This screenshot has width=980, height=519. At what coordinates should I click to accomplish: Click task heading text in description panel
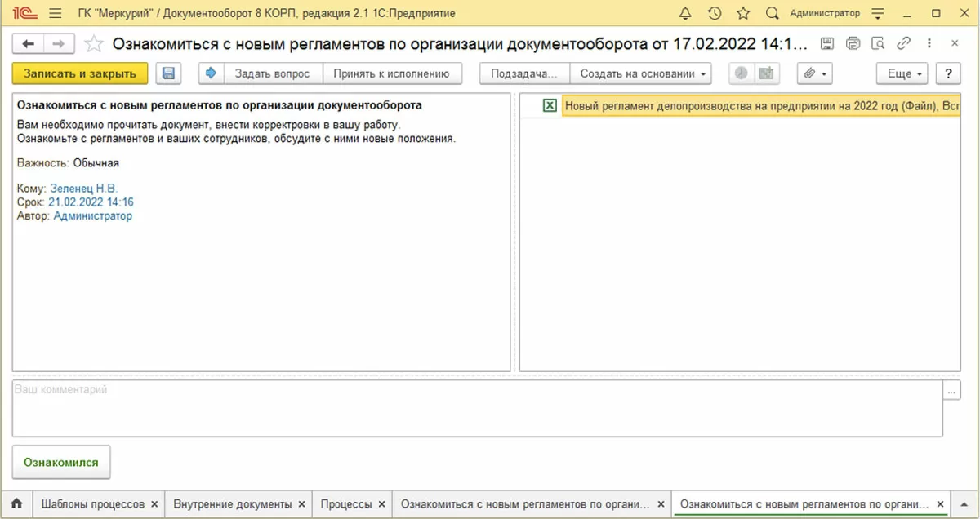[220, 105]
